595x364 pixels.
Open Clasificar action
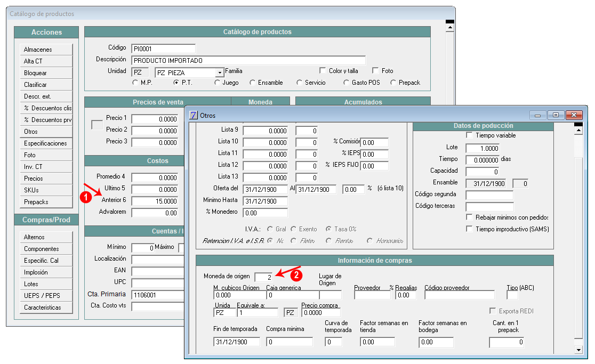click(46, 85)
